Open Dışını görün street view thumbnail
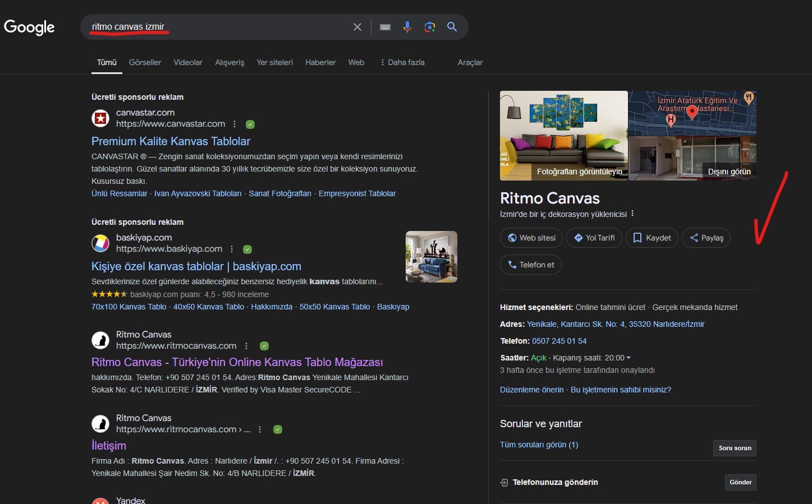This screenshot has width=812, height=504. click(x=692, y=158)
